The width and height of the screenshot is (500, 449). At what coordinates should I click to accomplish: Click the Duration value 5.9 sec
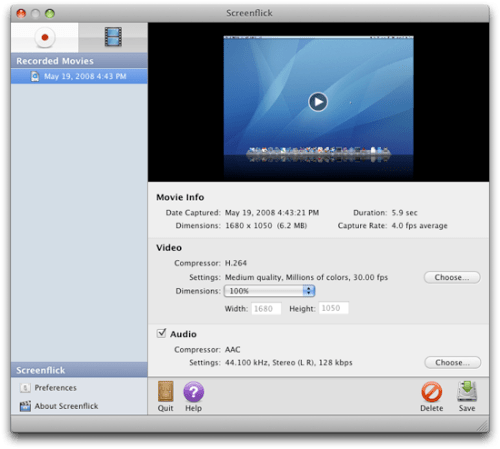(404, 213)
